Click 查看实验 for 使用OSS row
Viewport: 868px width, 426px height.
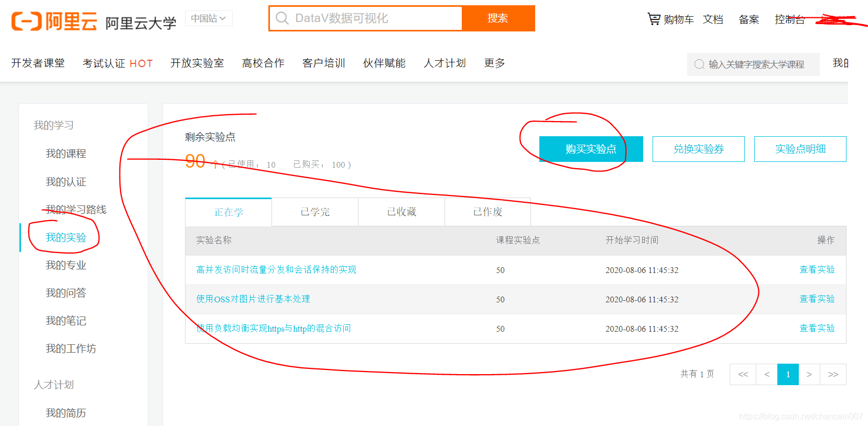817,299
